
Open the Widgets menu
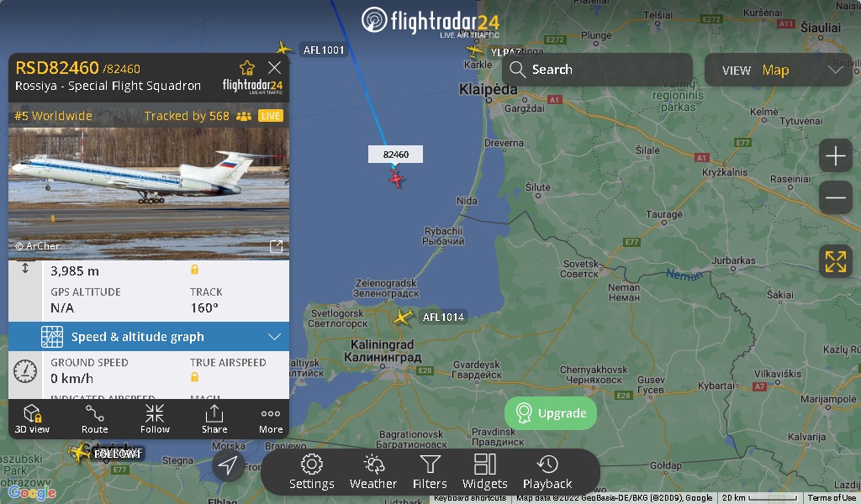point(485,471)
